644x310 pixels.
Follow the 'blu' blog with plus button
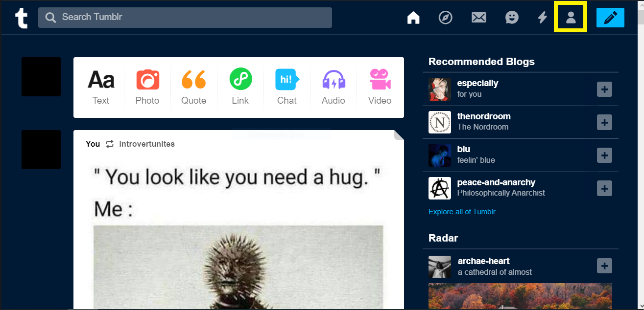[x=604, y=155]
